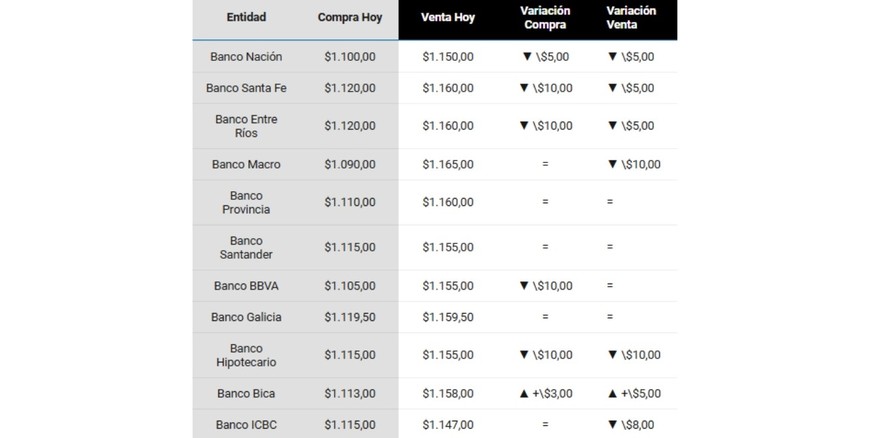Click Banco Entre Ríos entity cell

246,126
